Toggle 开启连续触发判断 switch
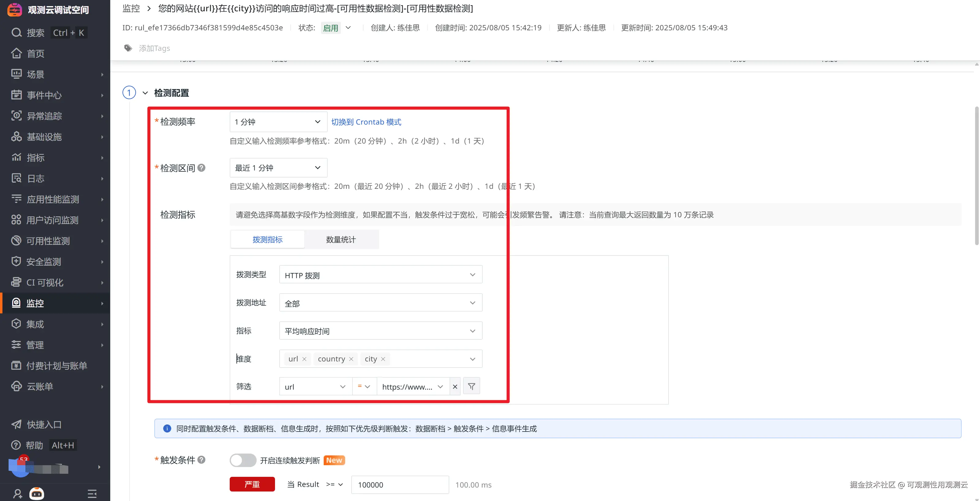 243,460
